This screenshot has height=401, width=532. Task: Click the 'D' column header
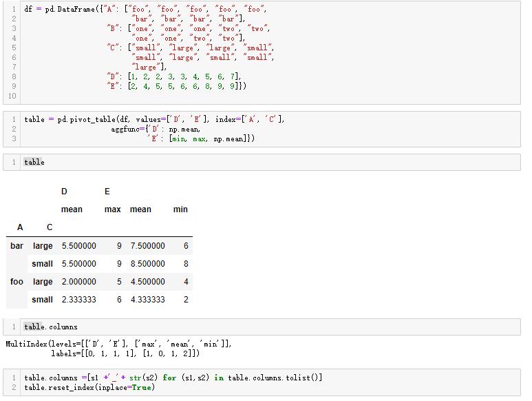(64, 192)
